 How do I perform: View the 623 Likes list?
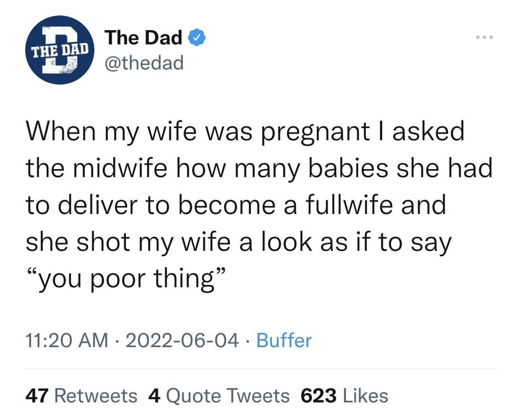click(x=344, y=396)
